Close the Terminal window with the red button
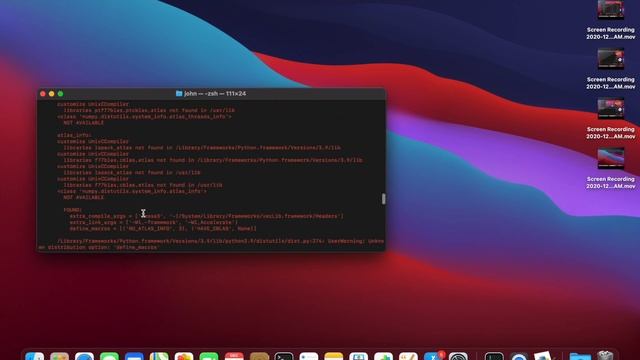The image size is (640, 360). (x=42, y=94)
